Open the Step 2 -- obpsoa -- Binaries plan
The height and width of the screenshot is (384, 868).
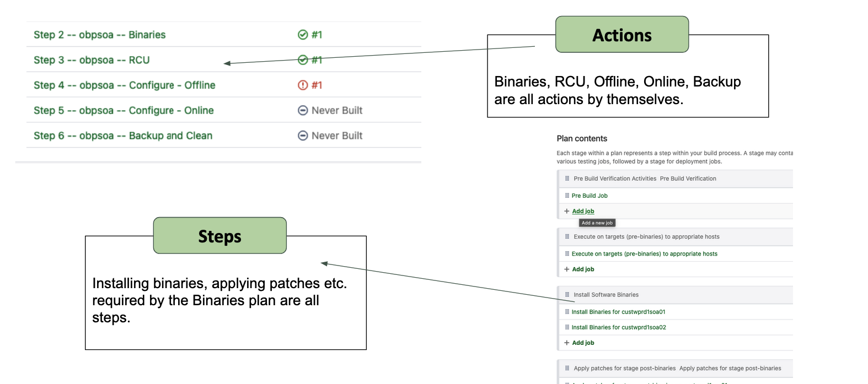pyautogui.click(x=99, y=35)
